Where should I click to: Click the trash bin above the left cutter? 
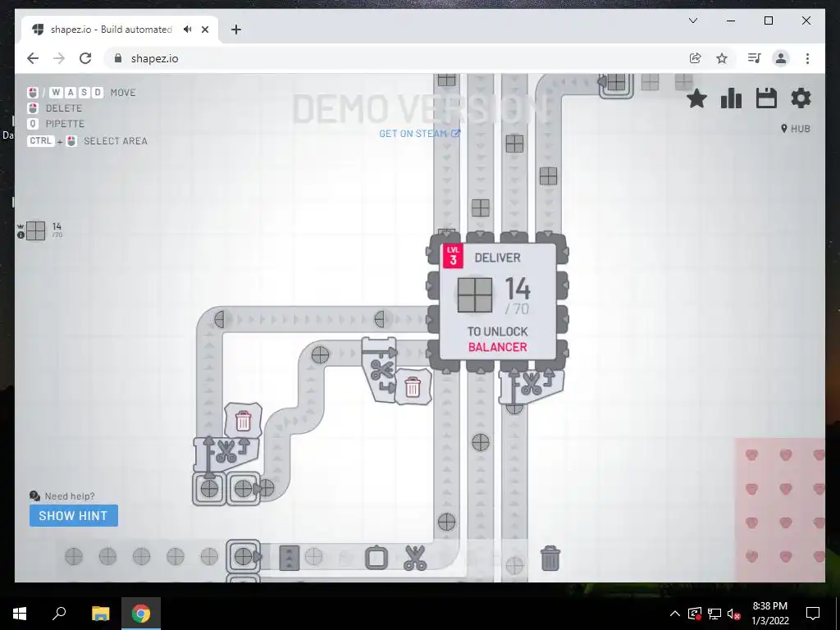pyautogui.click(x=243, y=421)
